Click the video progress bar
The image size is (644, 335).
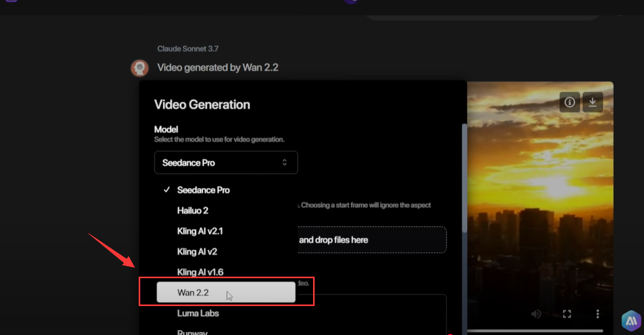coord(536,331)
